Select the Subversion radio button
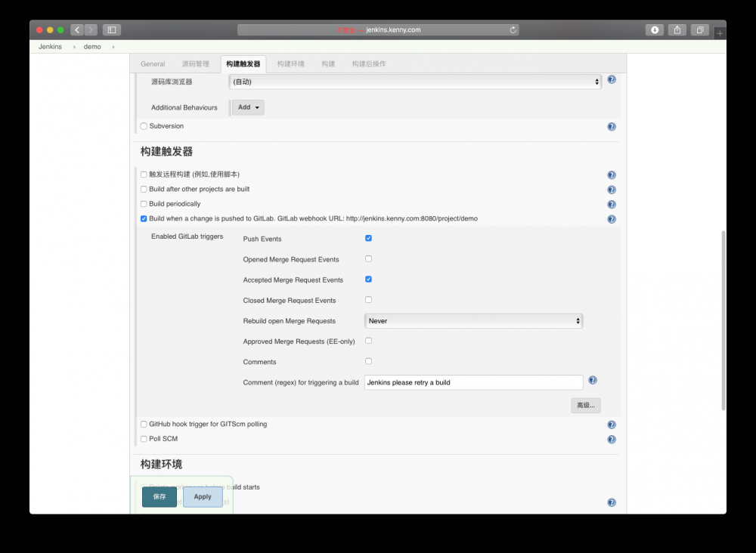Screen dimensions: 756x553 tap(144, 126)
